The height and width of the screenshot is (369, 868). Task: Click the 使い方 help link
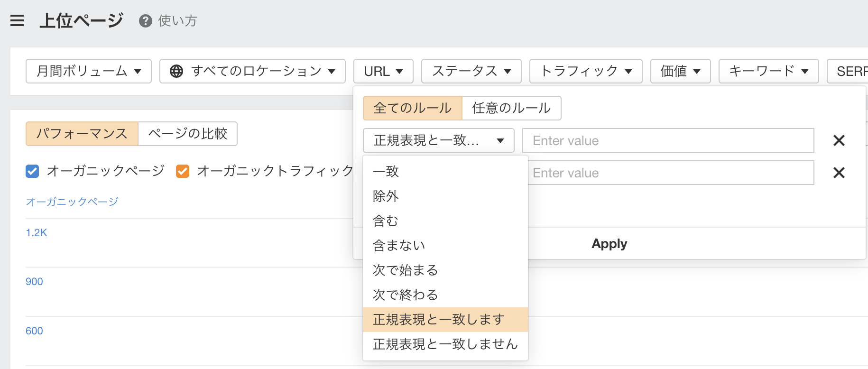click(x=177, y=21)
